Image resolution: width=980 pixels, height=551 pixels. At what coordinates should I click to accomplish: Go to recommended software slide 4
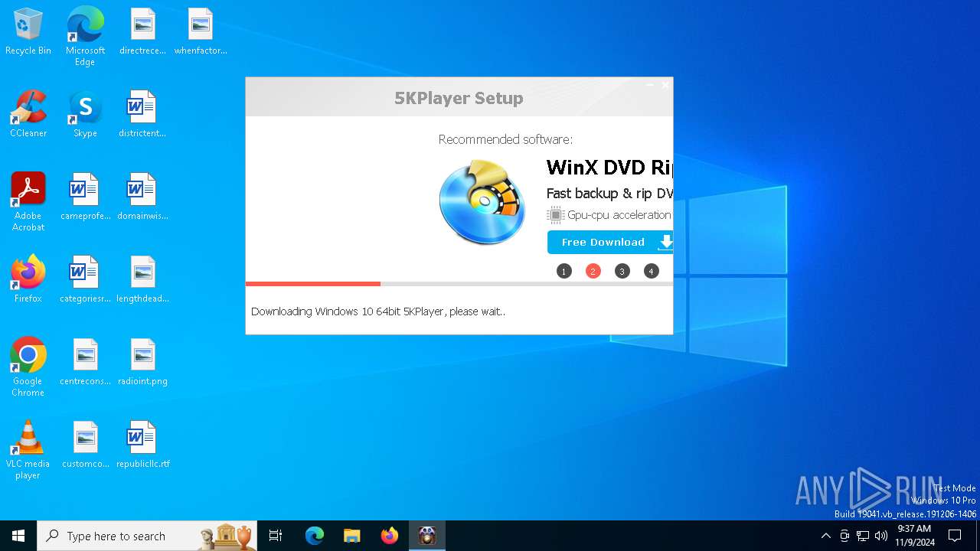(x=651, y=271)
